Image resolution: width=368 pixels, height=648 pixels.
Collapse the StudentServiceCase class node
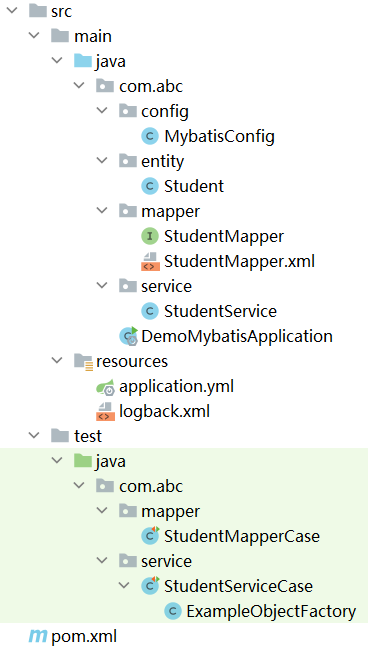(x=124, y=586)
